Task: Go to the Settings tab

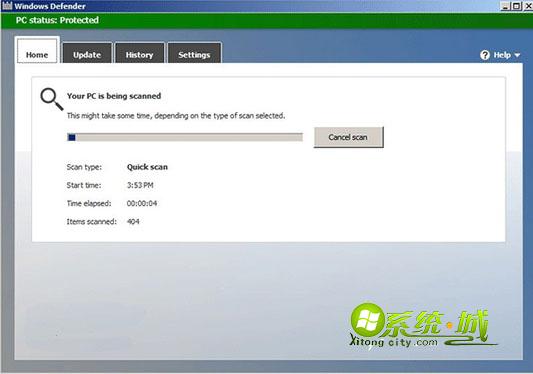Action: (194, 53)
